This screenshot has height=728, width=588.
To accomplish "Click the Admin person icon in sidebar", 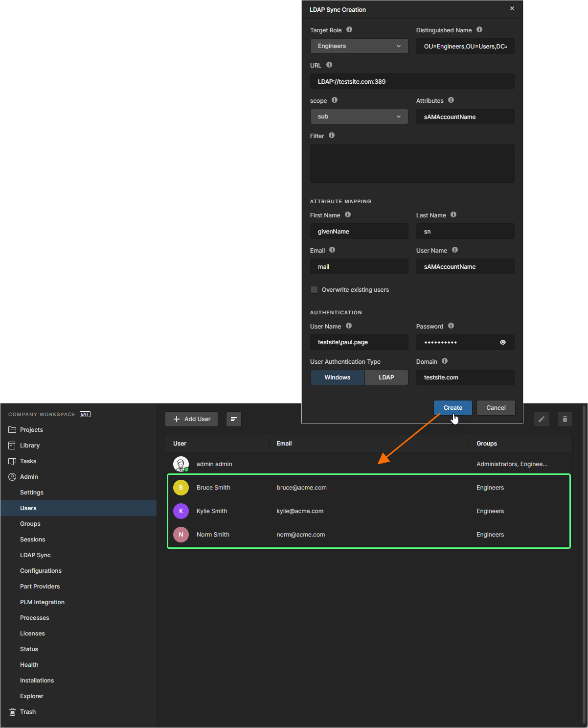I will pyautogui.click(x=12, y=476).
